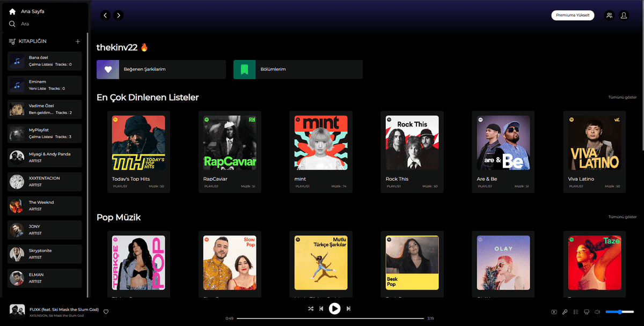The width and height of the screenshot is (644, 326).
Task: Open JONY artist in library
Action: [x=46, y=230]
